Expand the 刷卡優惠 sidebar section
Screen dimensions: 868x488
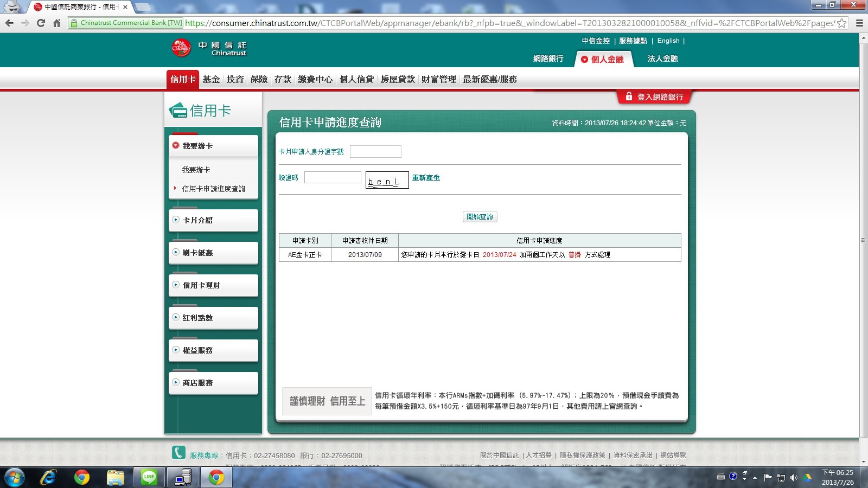(x=213, y=253)
